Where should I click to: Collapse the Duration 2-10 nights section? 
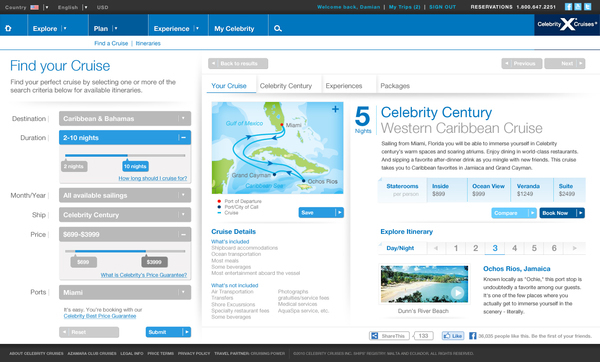[x=183, y=137]
